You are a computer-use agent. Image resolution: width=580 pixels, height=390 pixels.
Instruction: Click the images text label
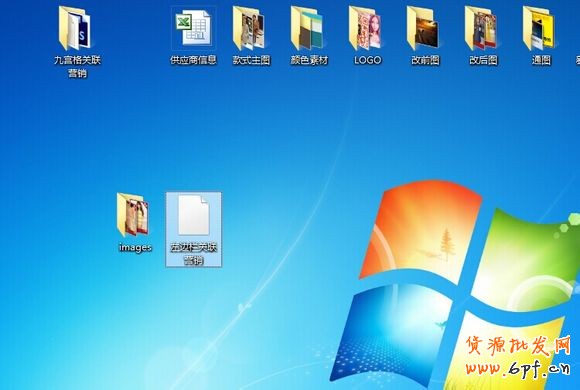(x=135, y=247)
